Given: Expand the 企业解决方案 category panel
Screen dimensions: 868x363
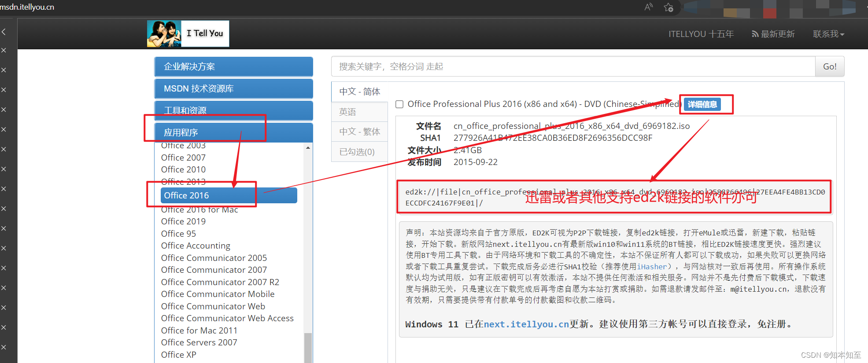Looking at the screenshot, I should coord(233,66).
